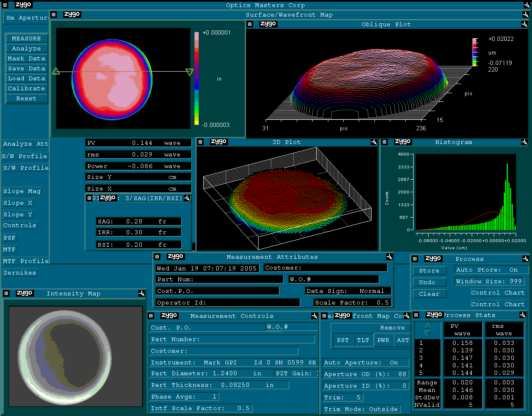Open the Intensity Map window menu icon
This screenshot has height=416, width=532.
[6, 293]
